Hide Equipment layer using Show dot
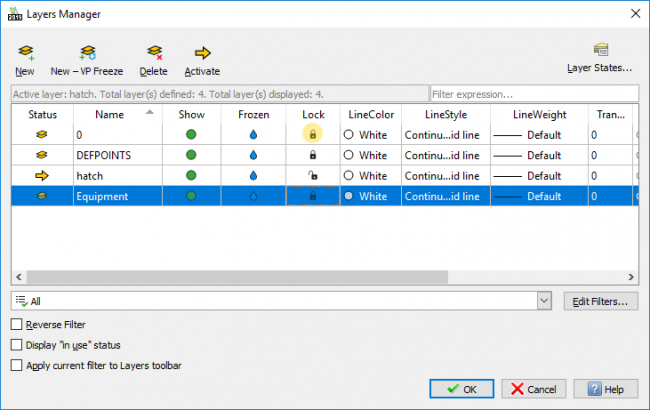650x410 pixels. click(191, 196)
